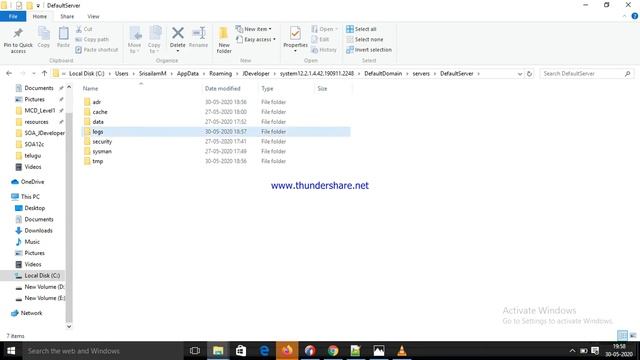Sort by Type column header
This screenshot has width=640, height=360.
(x=267, y=89)
